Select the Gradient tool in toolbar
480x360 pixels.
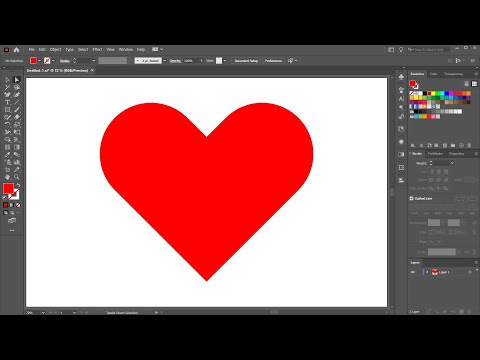17,147
